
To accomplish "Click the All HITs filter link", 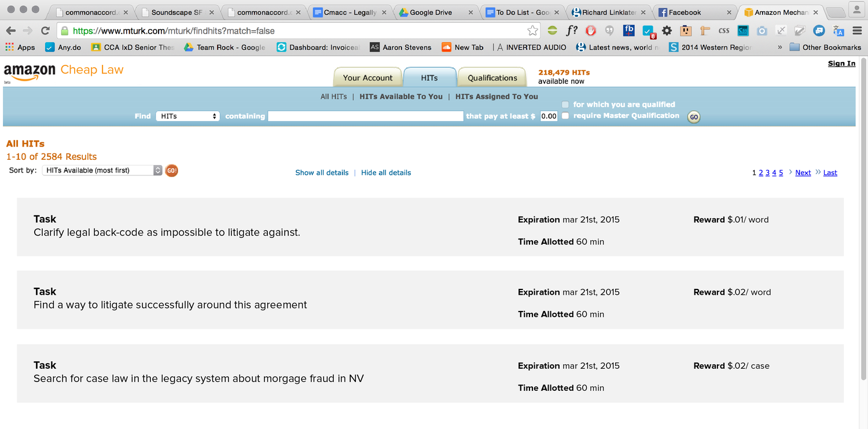I will click(x=334, y=97).
